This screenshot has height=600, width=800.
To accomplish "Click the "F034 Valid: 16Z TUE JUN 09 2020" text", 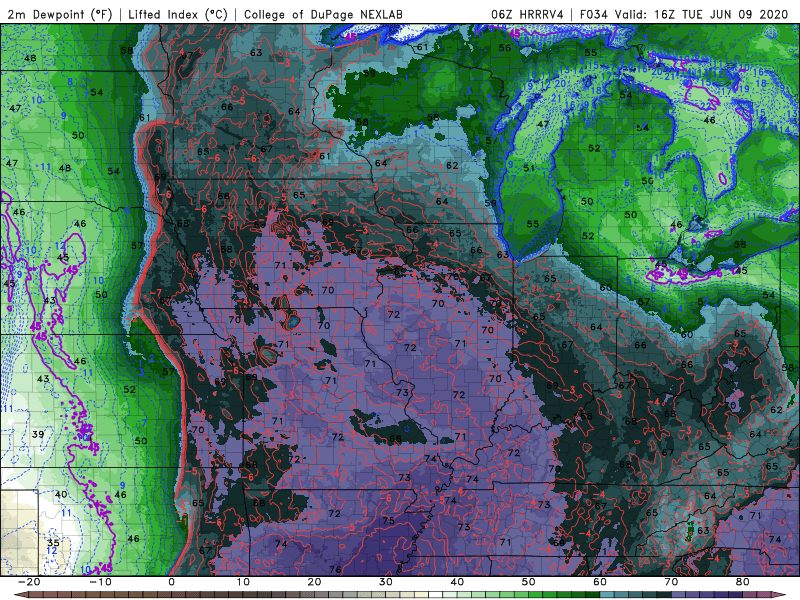I will click(684, 14).
